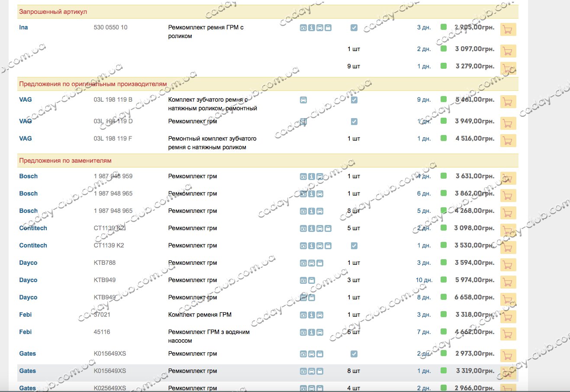The image size is (570, 392).
Task: Open VAG link for 03L 198 119 F
Action: click(26, 138)
